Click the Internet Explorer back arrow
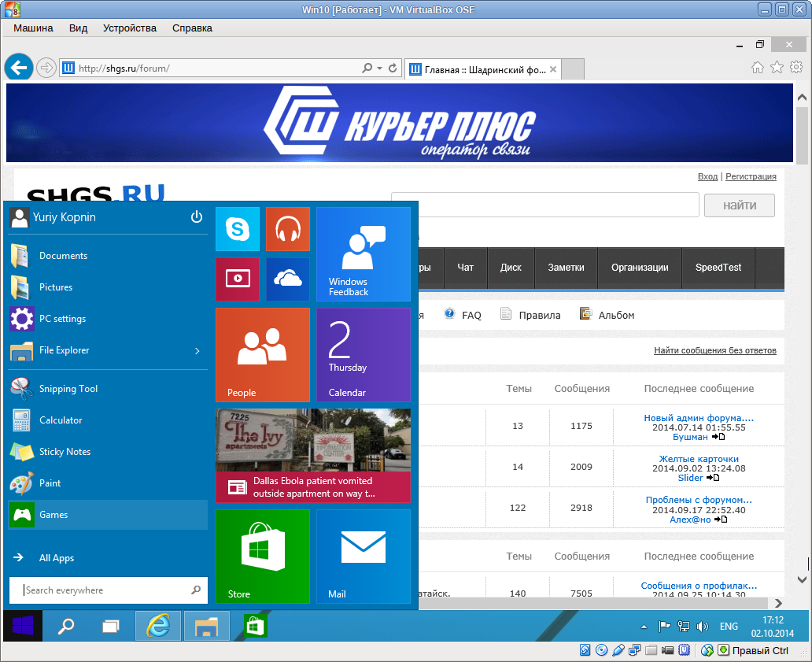 pyautogui.click(x=19, y=68)
